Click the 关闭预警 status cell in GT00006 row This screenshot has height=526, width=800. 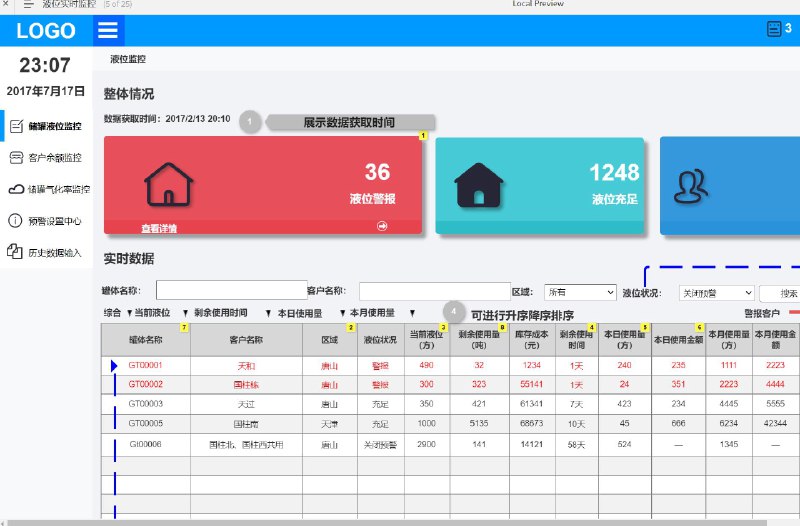pyautogui.click(x=380, y=445)
